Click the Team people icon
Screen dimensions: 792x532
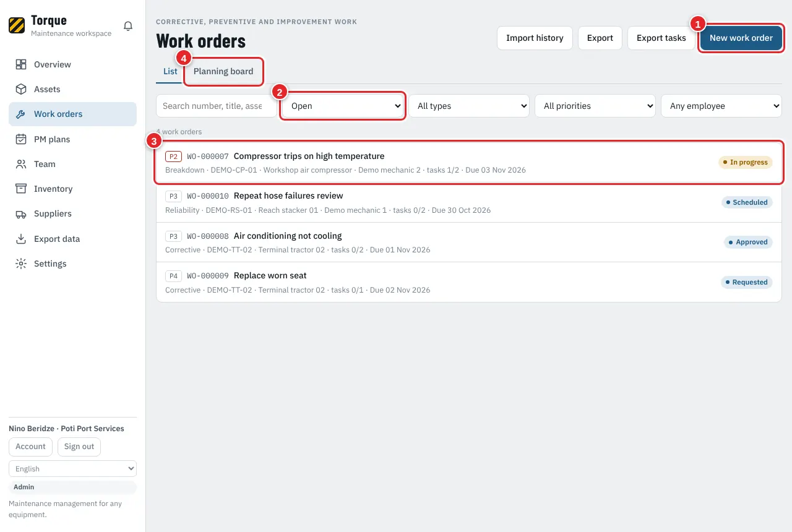[21, 164]
